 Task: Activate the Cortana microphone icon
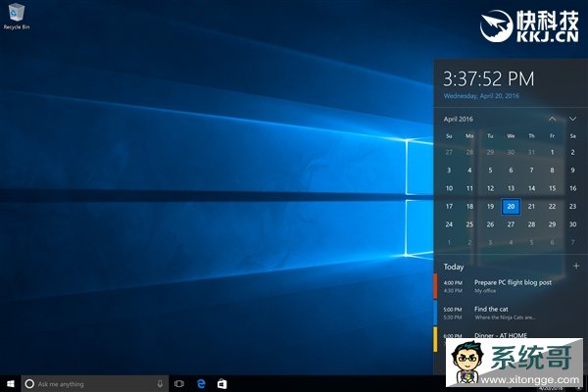160,384
